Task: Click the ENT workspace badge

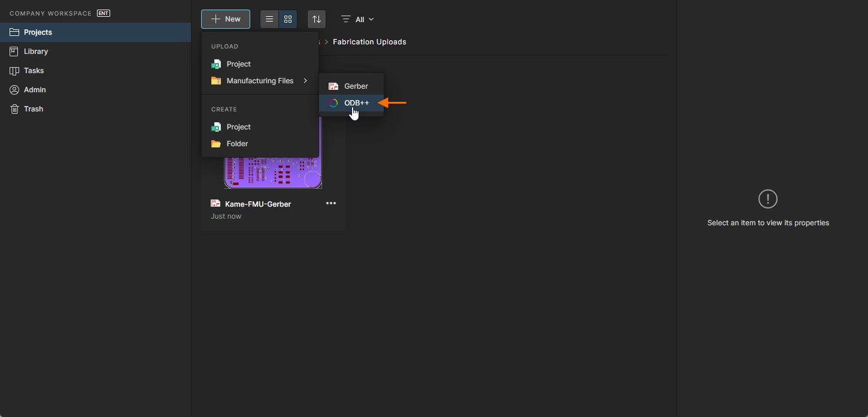Action: click(104, 13)
